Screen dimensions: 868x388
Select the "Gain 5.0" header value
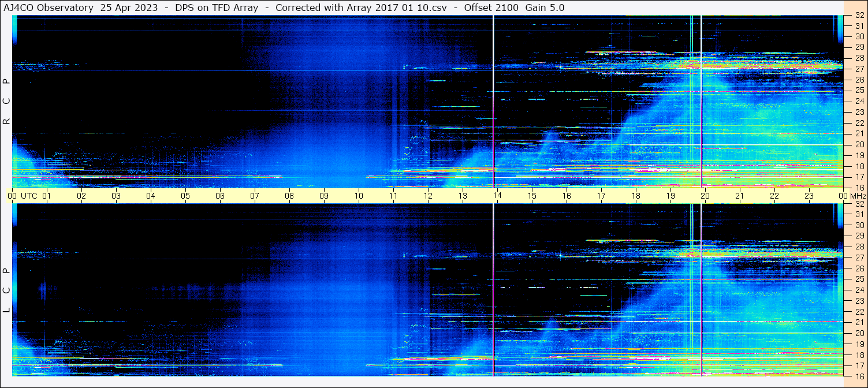click(x=545, y=8)
